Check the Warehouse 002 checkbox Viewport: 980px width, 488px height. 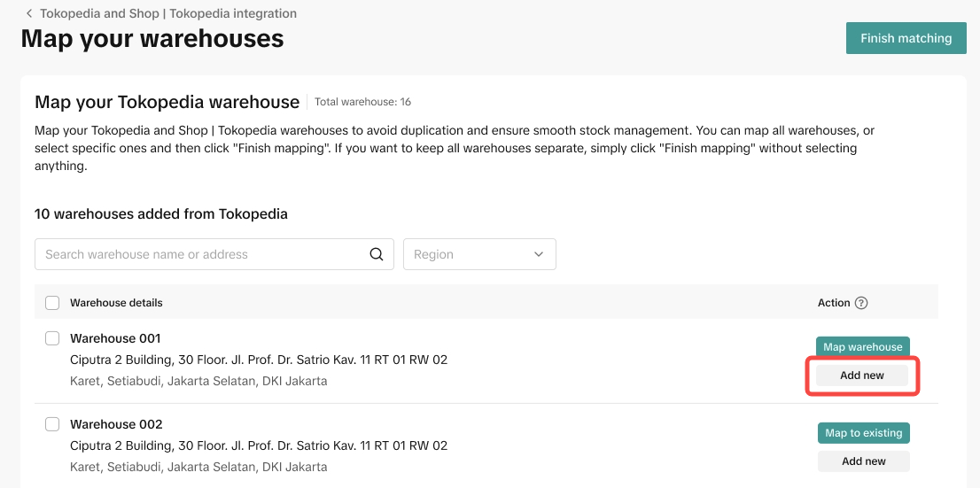52,424
